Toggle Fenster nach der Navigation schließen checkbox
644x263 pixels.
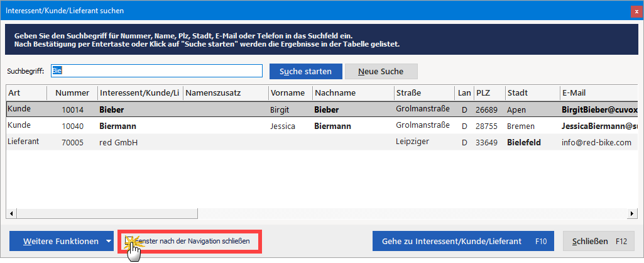pyautogui.click(x=129, y=240)
